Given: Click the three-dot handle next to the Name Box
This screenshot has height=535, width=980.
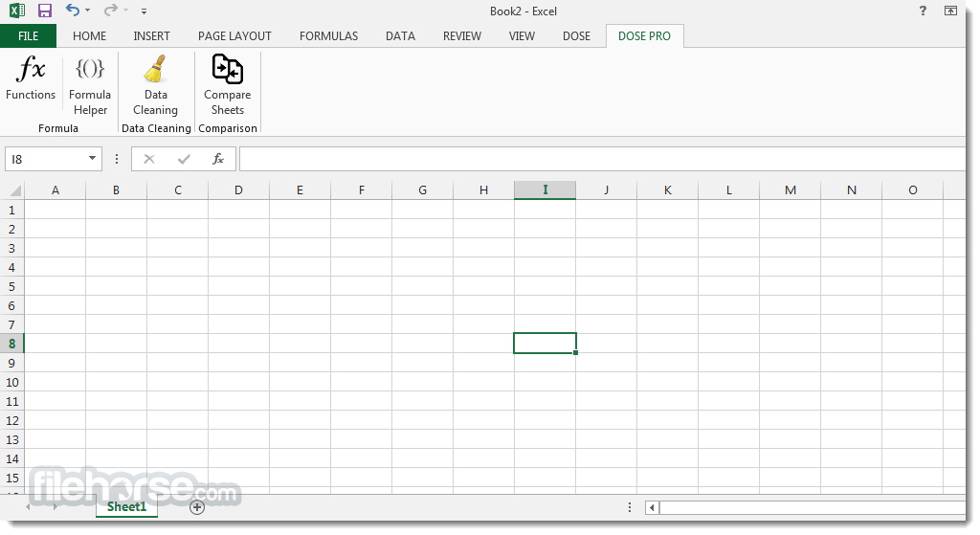Looking at the screenshot, I should 116,160.
